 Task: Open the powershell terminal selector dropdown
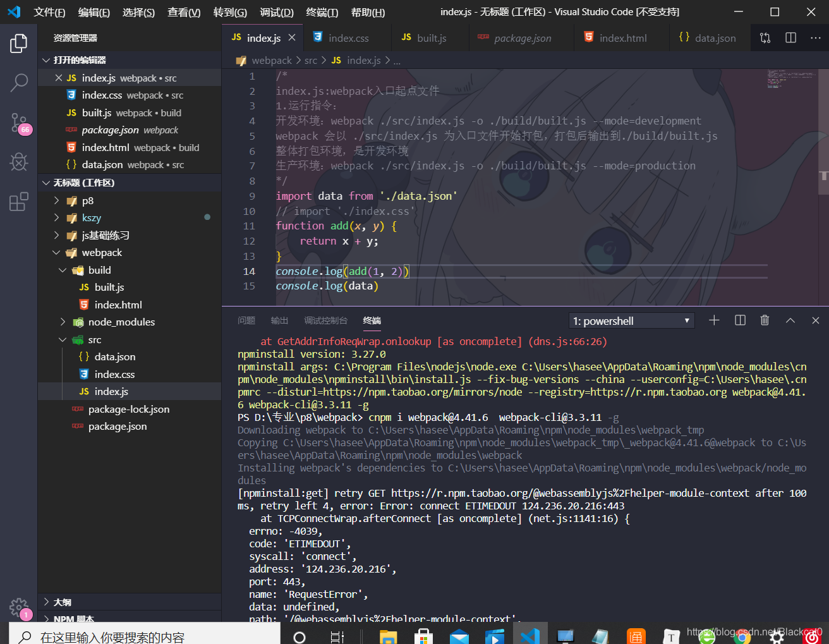[631, 321]
